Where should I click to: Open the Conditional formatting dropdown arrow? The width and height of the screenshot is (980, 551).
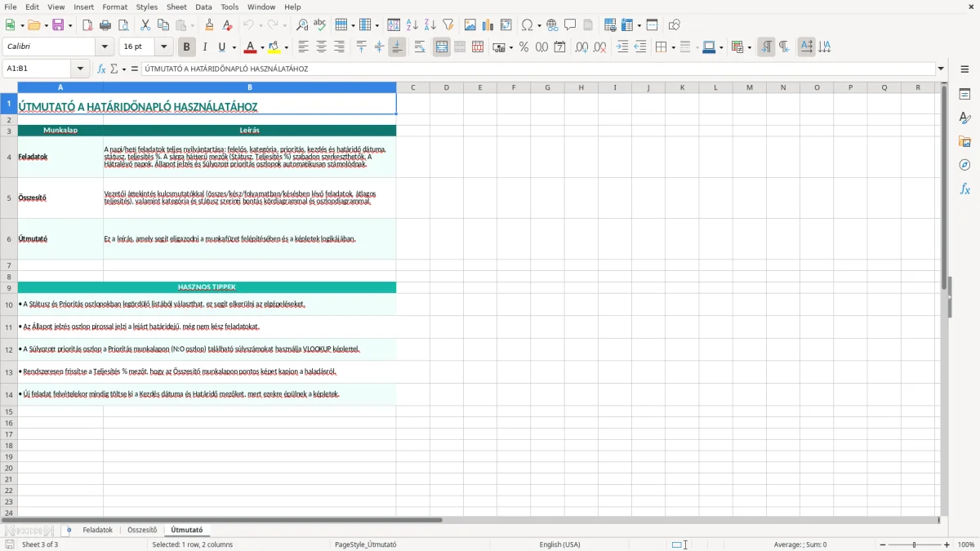click(749, 47)
